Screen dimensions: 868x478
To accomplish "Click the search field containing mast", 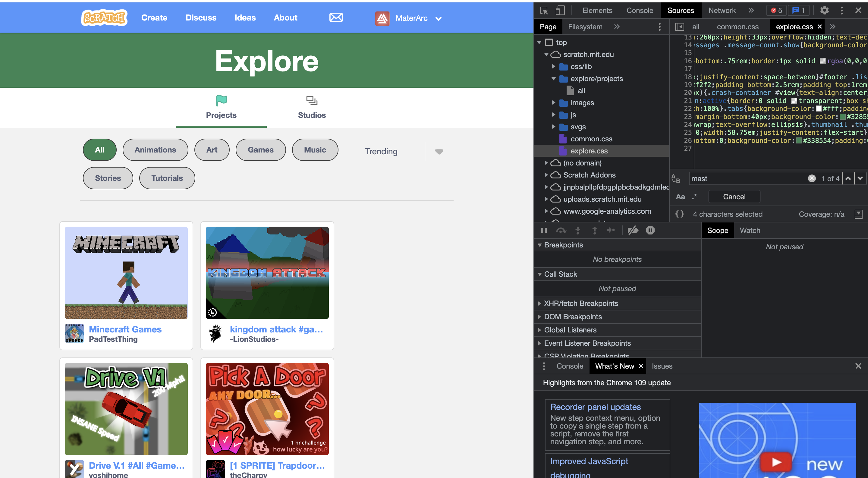I will point(746,178).
